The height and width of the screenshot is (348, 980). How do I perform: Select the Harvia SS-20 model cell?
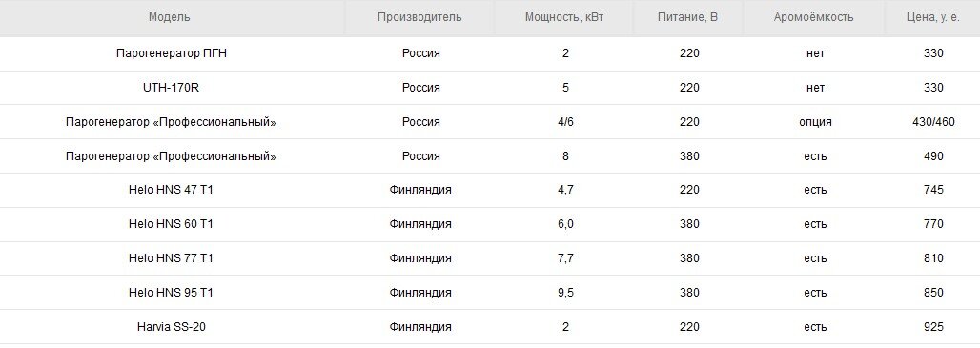tap(171, 327)
